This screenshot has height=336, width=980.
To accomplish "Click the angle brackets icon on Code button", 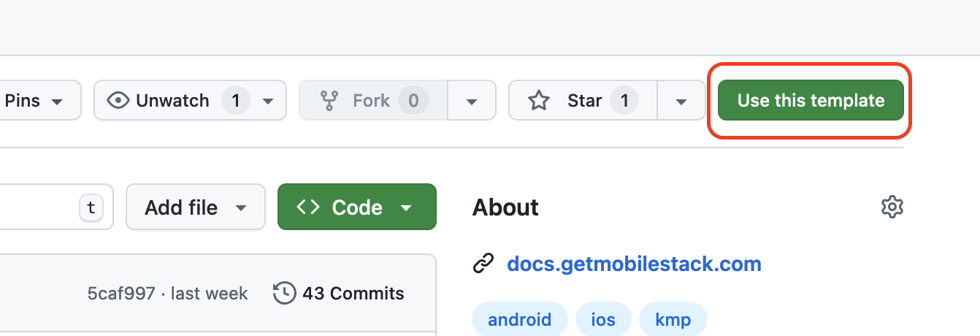I will click(308, 207).
